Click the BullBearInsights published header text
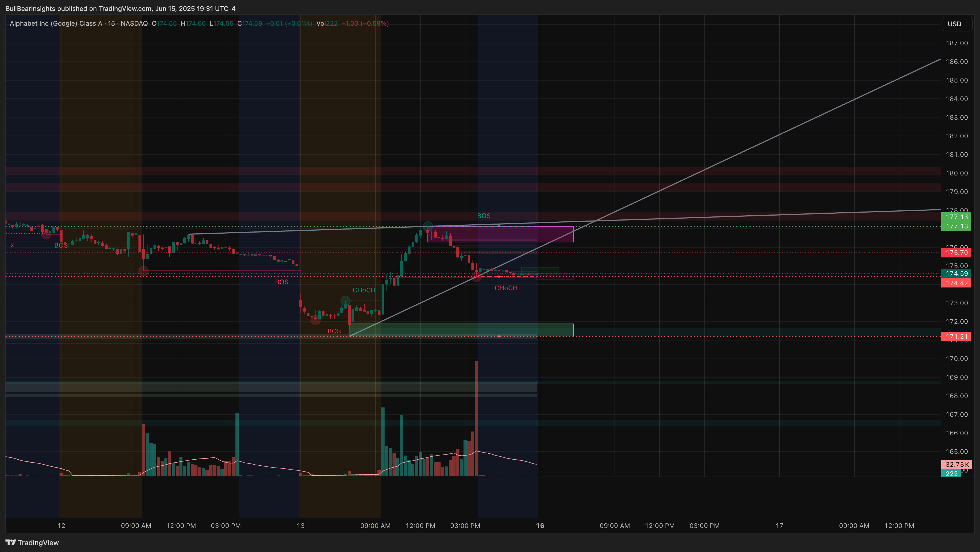 120,8
